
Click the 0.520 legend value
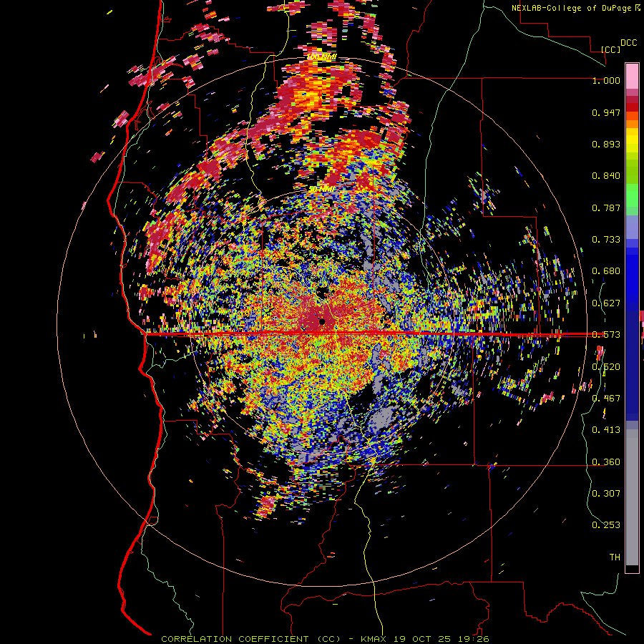coord(606,367)
